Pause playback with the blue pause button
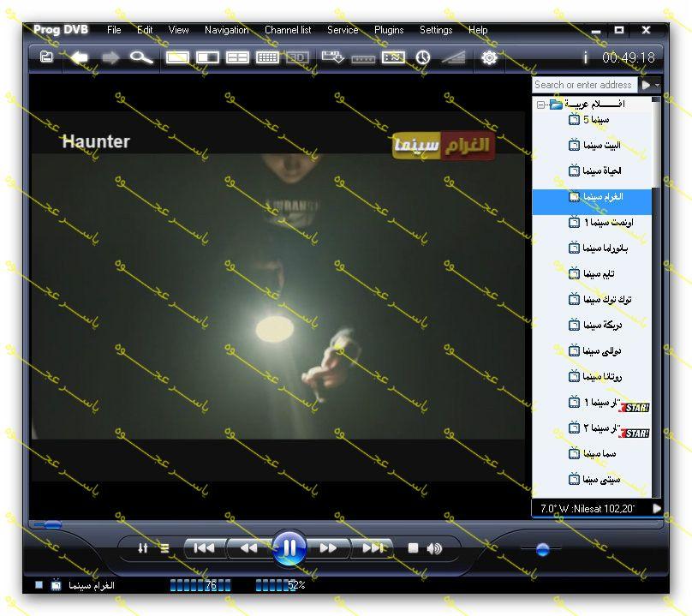This screenshot has height=616, width=692. click(x=289, y=548)
